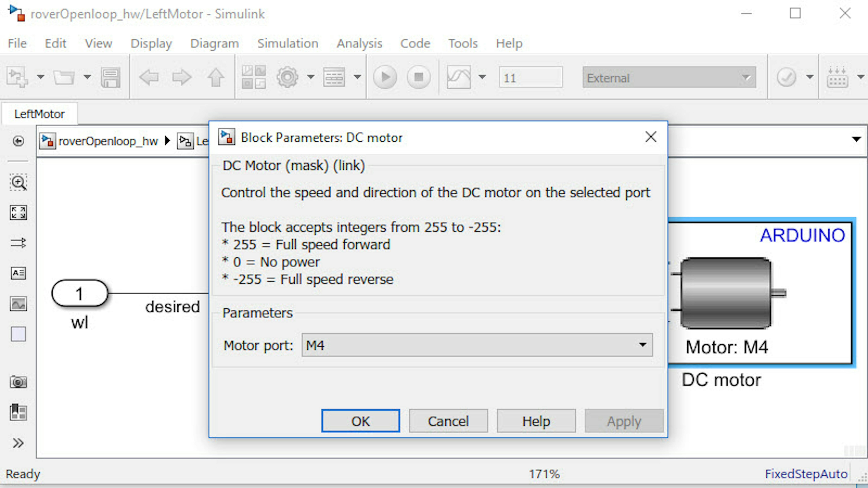The width and height of the screenshot is (868, 488).
Task: Open the Help menu
Action: pos(509,43)
